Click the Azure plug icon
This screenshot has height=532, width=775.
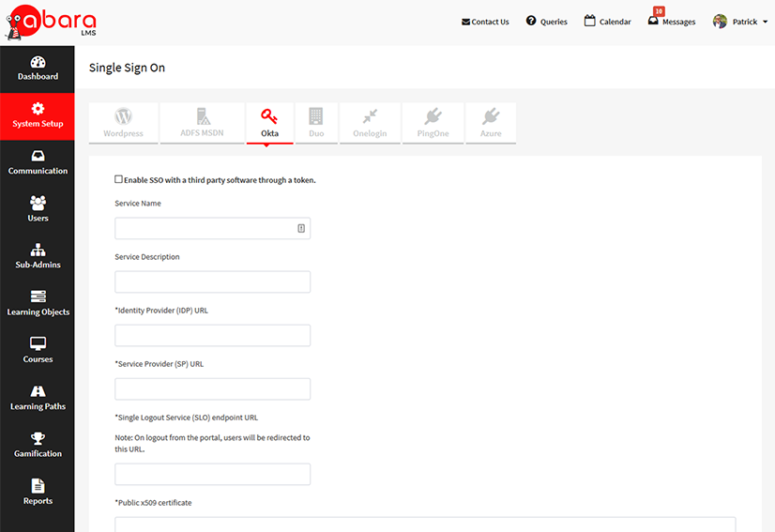coord(491,116)
